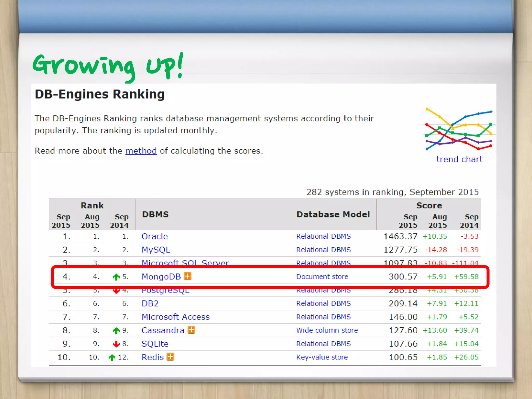Open the Cassandra DBMS link
The width and height of the screenshot is (532, 399).
tap(163, 330)
